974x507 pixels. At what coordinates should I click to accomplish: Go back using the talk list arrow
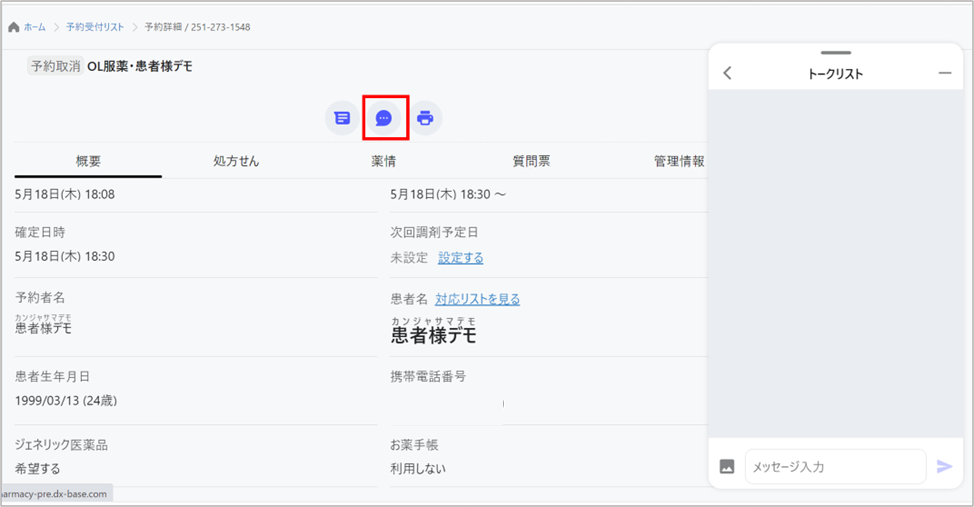pyautogui.click(x=727, y=73)
